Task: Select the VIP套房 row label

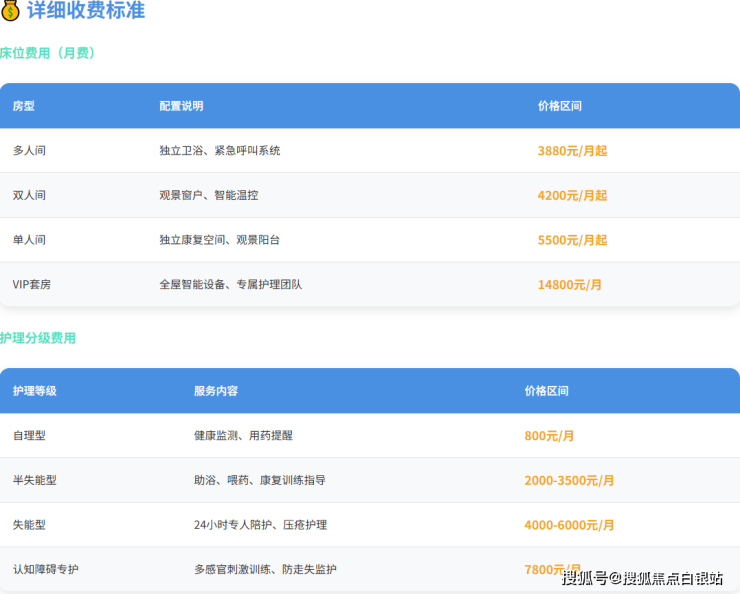Action: click(32, 285)
